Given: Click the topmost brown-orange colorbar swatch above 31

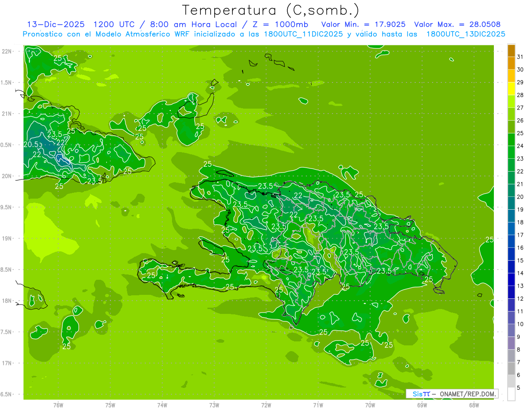Looking at the screenshot, I should (x=511, y=51).
